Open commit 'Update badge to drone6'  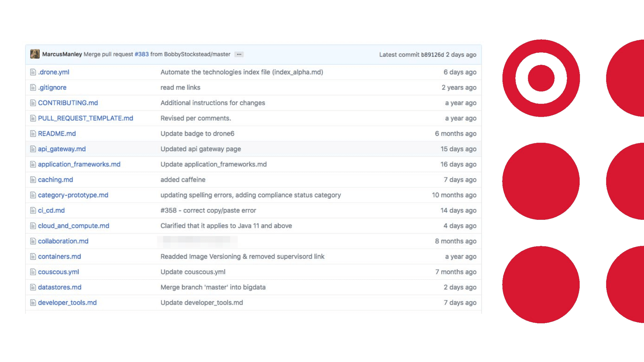[x=197, y=134]
